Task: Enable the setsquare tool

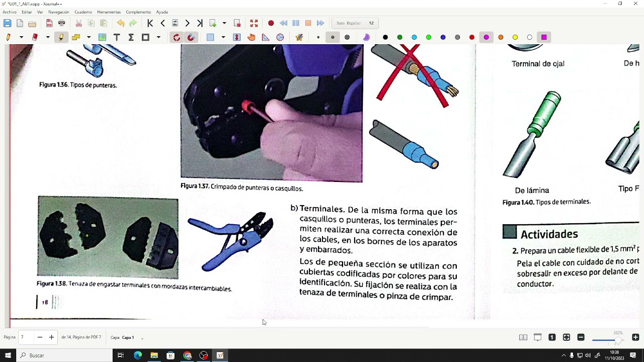Action: click(x=266, y=37)
